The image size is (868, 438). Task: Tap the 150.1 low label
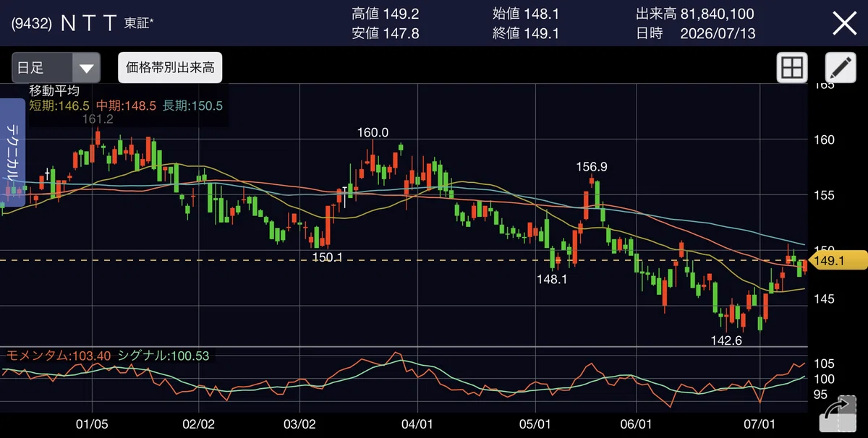tap(327, 257)
